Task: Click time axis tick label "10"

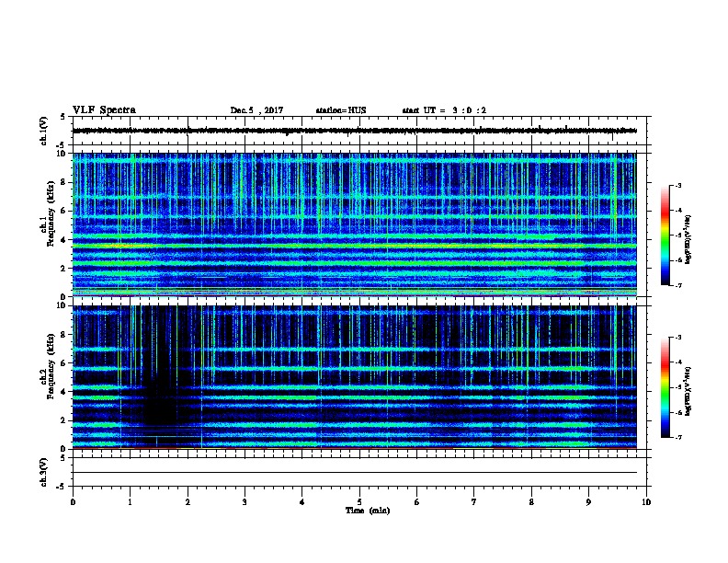Action: [x=646, y=502]
